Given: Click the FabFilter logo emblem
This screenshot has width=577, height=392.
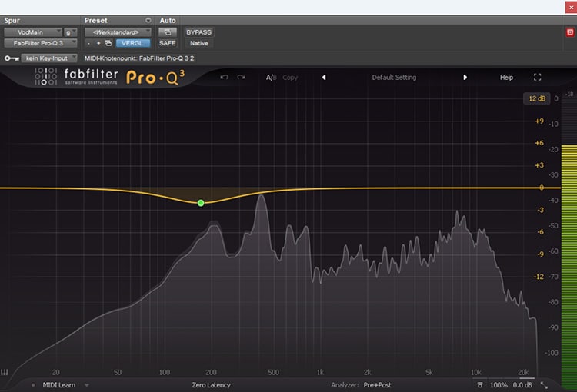Looking at the screenshot, I should [45, 77].
